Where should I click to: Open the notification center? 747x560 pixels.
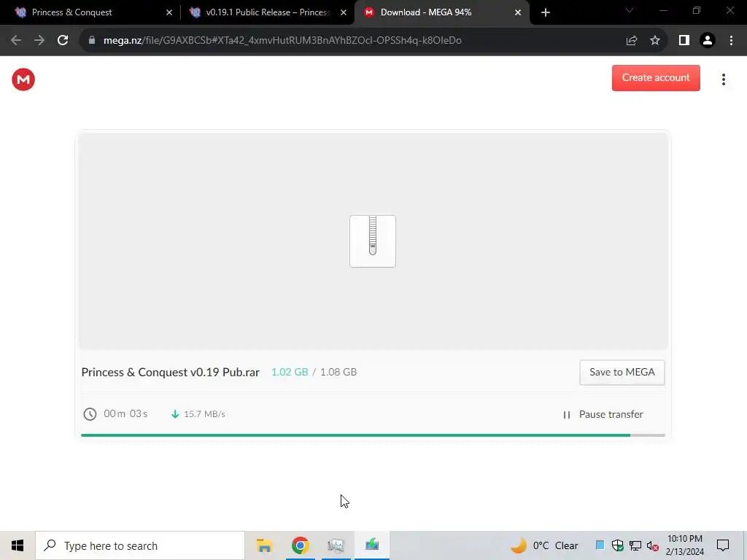(723, 545)
